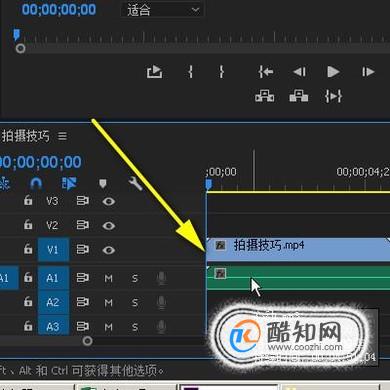Click the Play button in monitor
Viewport: 390px width, 390px height.
[333, 72]
